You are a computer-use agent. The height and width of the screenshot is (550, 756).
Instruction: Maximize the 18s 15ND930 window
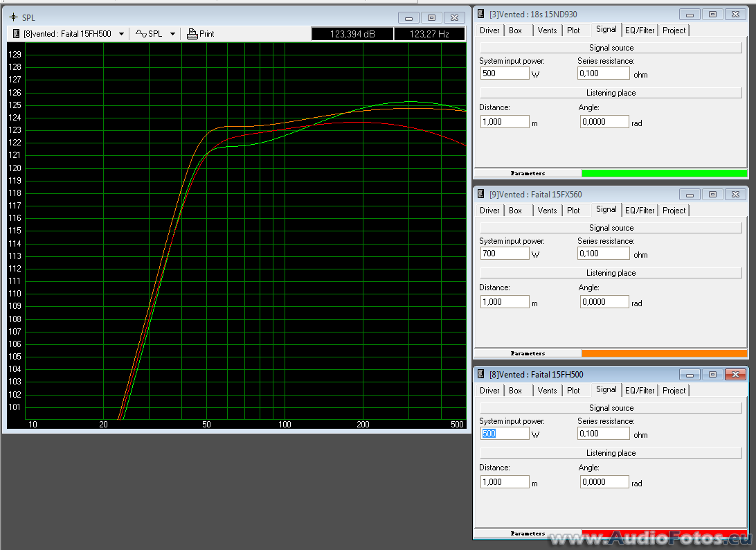[712, 15]
